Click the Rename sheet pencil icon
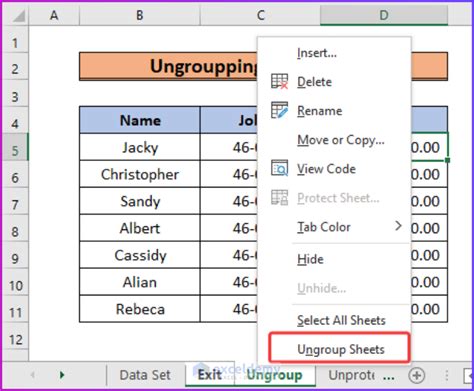The width and height of the screenshot is (474, 391). [279, 110]
